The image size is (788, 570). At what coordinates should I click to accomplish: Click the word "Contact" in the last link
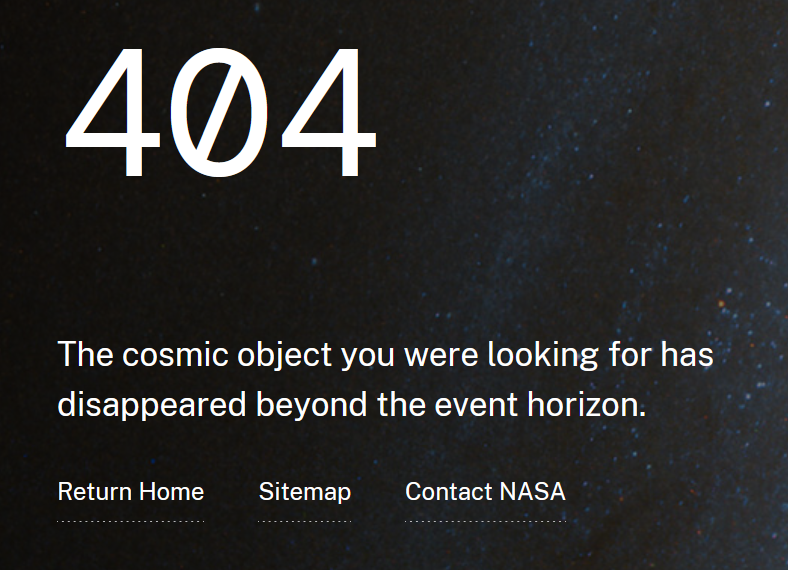tap(448, 492)
